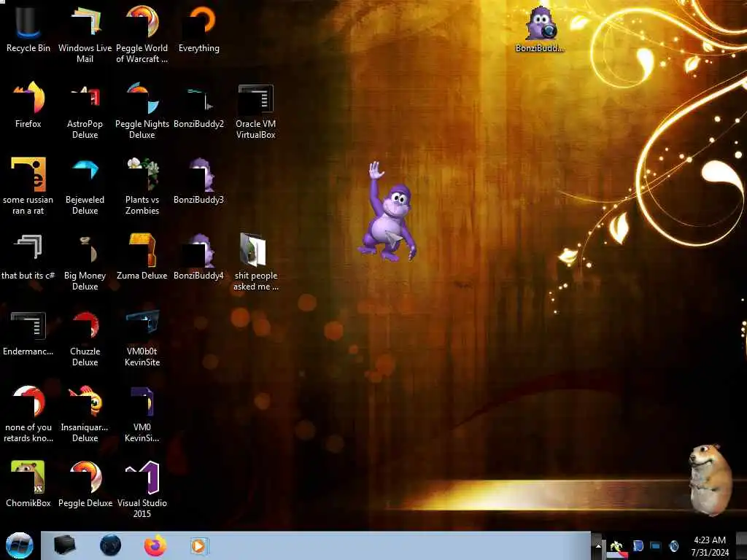Open the flag tray icon

tap(616, 548)
